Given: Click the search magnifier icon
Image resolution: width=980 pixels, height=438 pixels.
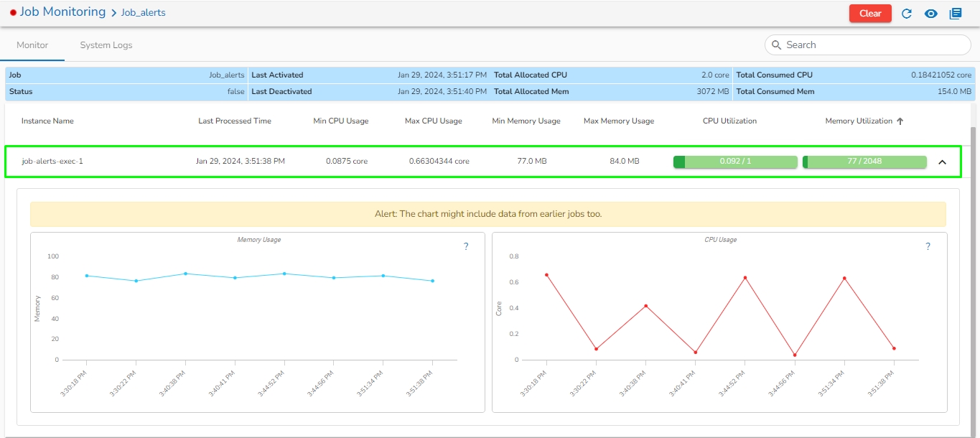Looking at the screenshot, I should 776,45.
